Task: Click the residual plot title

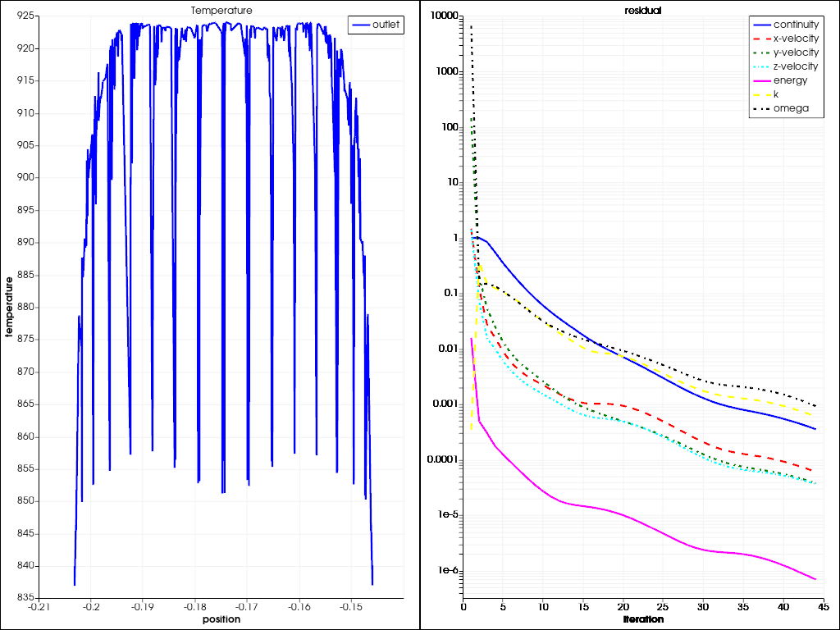Action: coord(642,10)
